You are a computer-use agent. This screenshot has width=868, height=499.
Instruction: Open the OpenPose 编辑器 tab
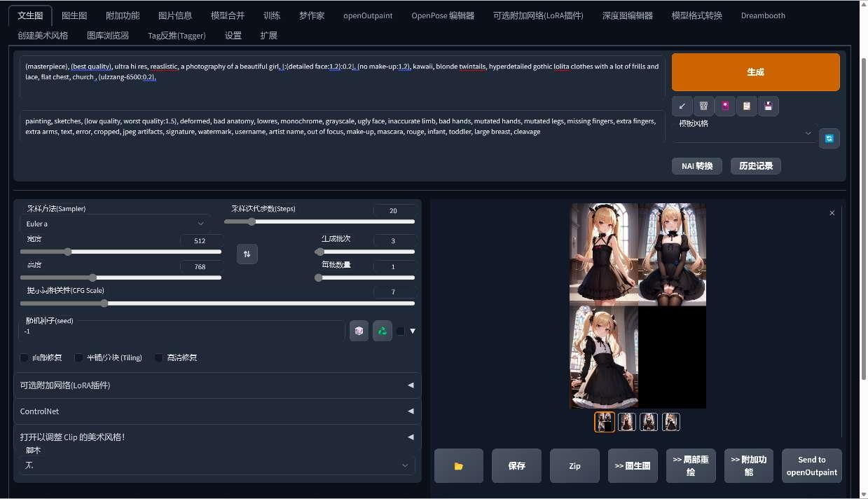443,15
